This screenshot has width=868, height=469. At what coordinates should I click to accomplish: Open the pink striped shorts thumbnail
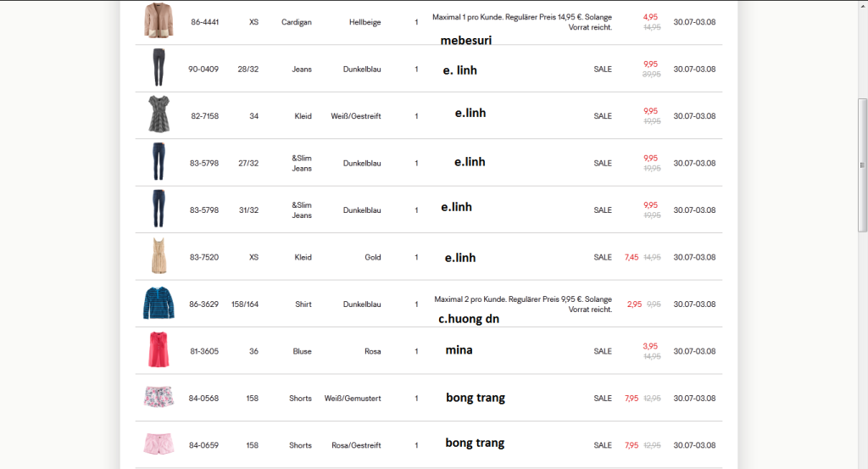[x=159, y=444]
